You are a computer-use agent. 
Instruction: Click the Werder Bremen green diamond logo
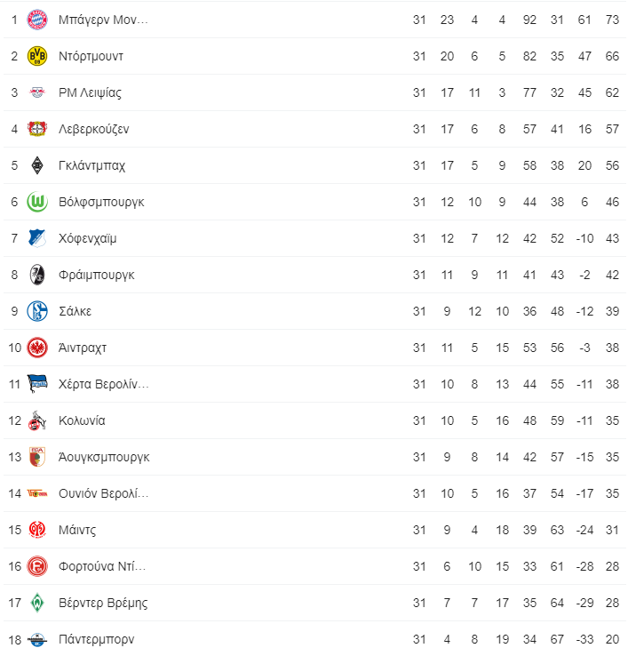(x=37, y=603)
